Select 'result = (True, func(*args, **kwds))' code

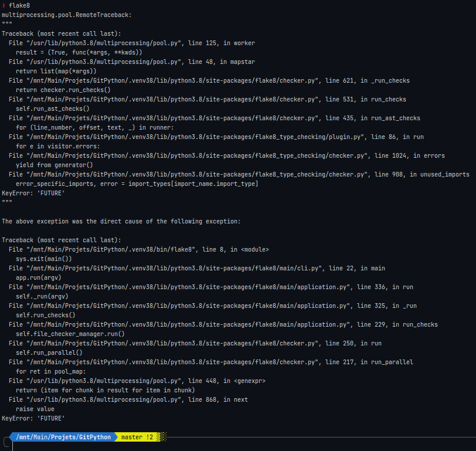coord(79,53)
